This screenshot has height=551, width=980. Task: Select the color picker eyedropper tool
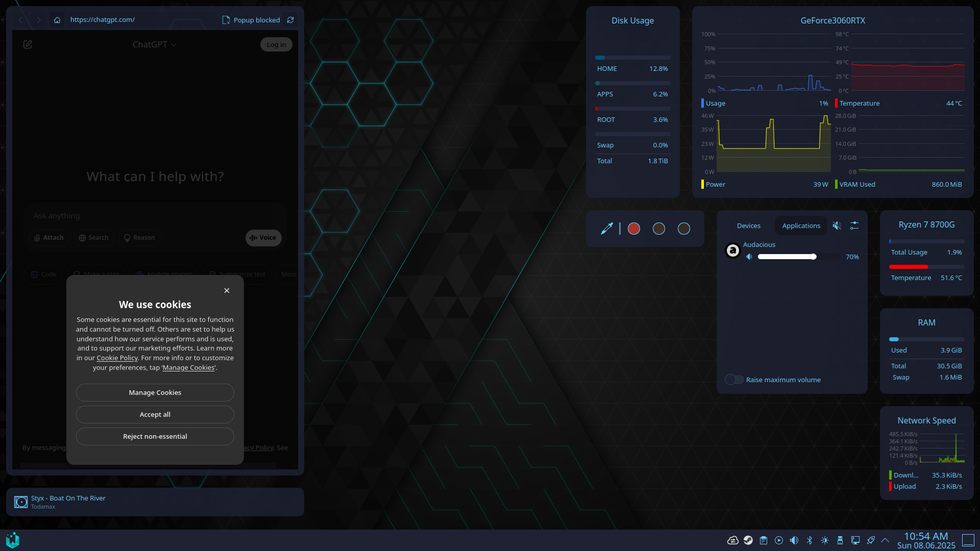[x=607, y=229]
